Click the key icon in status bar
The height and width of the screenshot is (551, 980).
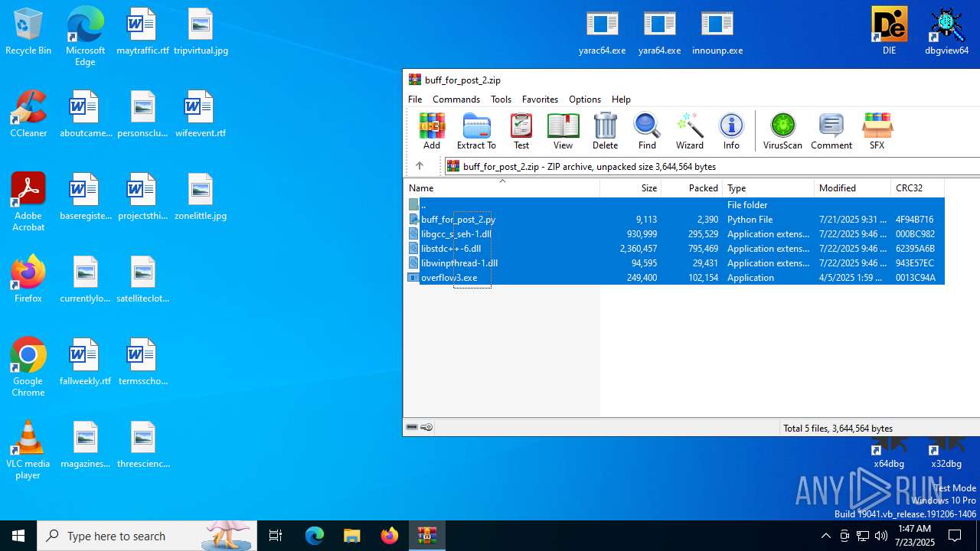click(x=427, y=427)
